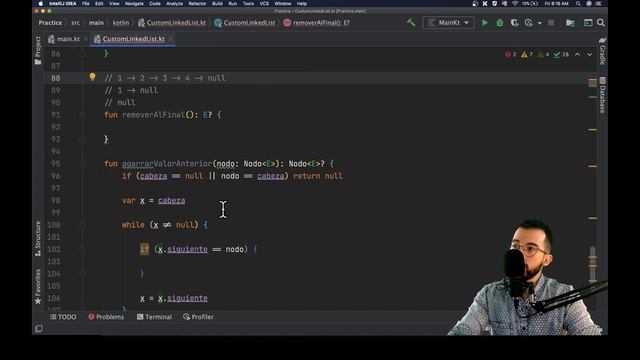Open the Database tool window

pos(602,95)
